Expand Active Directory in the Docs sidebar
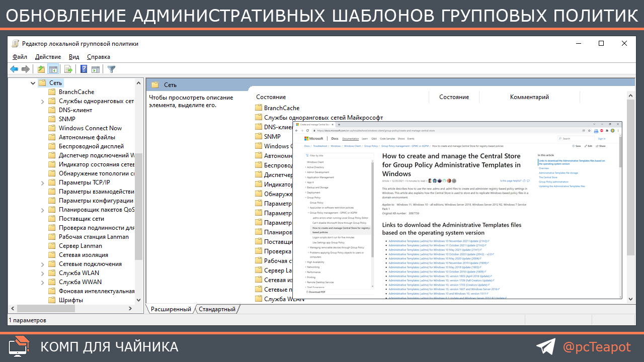The width and height of the screenshot is (644, 362). [x=305, y=167]
